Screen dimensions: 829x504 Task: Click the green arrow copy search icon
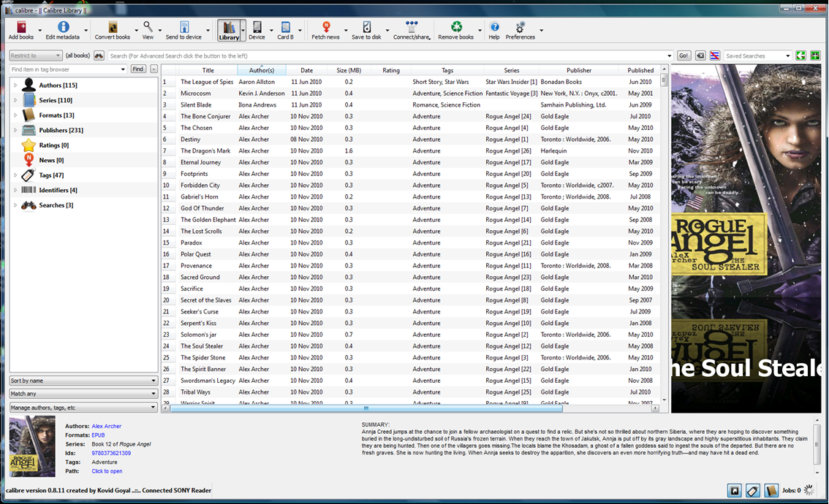pos(801,56)
